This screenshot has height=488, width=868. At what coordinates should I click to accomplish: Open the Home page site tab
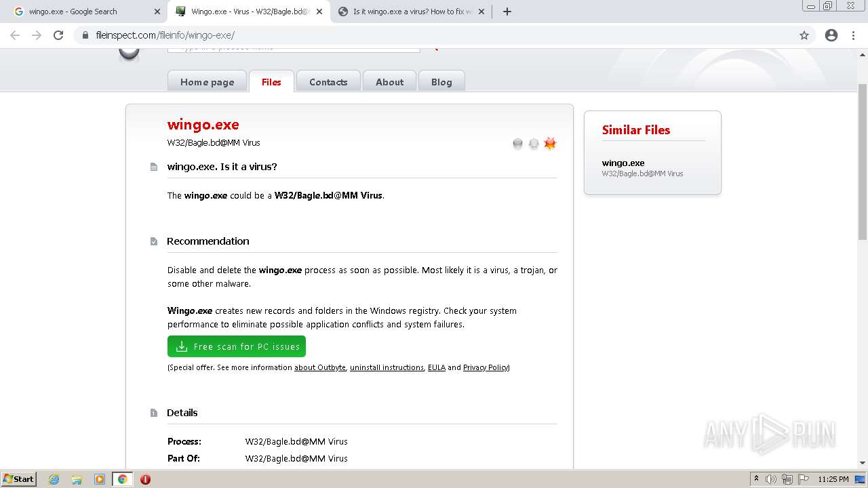(207, 81)
